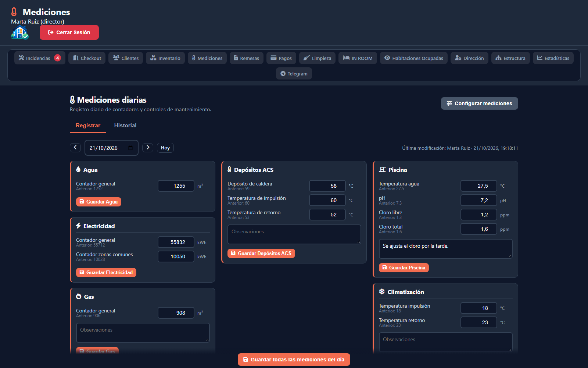Edit Electricidad Contador general 55832
The image size is (588, 368).
tap(176, 242)
